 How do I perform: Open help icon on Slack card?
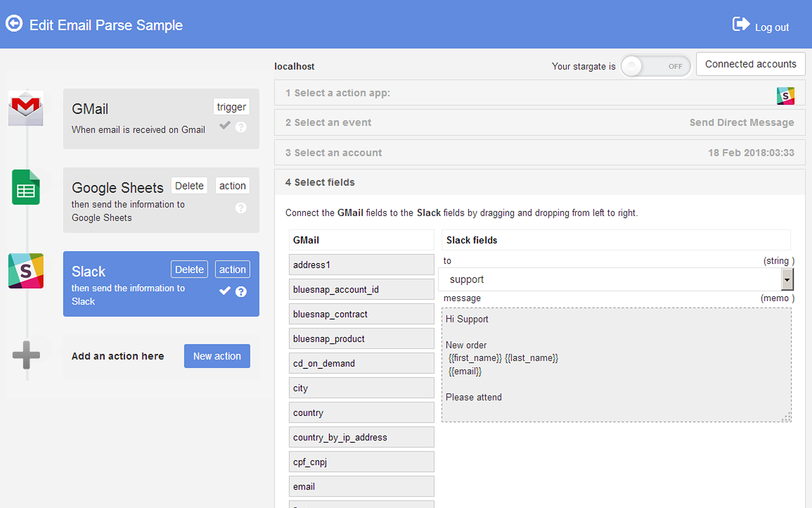click(241, 292)
